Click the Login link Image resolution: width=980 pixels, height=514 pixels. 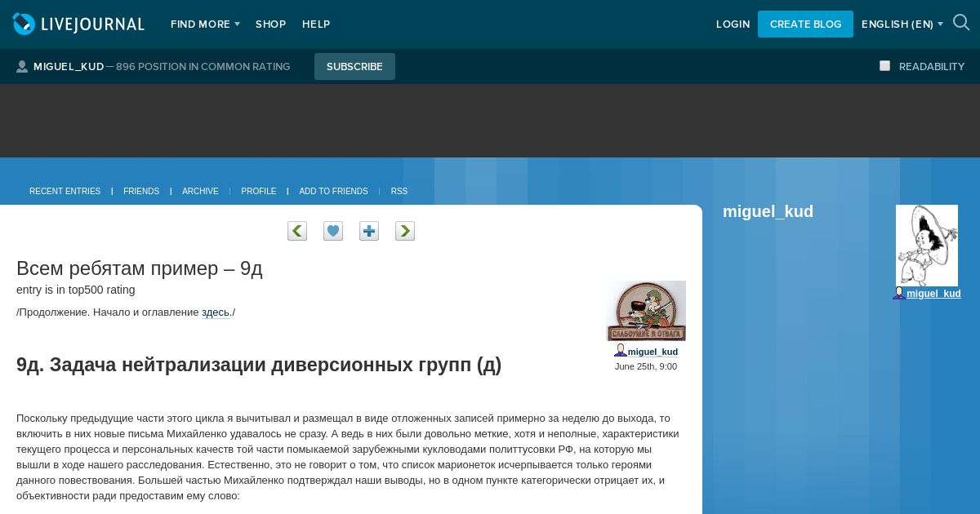[x=733, y=24]
